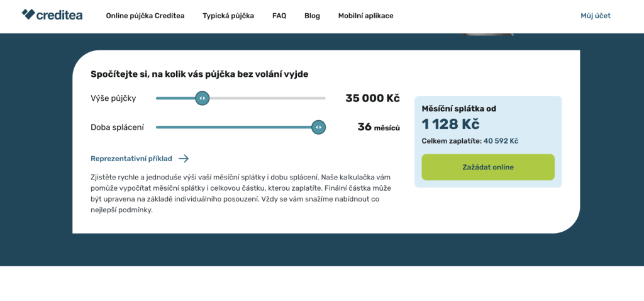Click the 1 128 Kč monthly payment figure

click(x=450, y=124)
